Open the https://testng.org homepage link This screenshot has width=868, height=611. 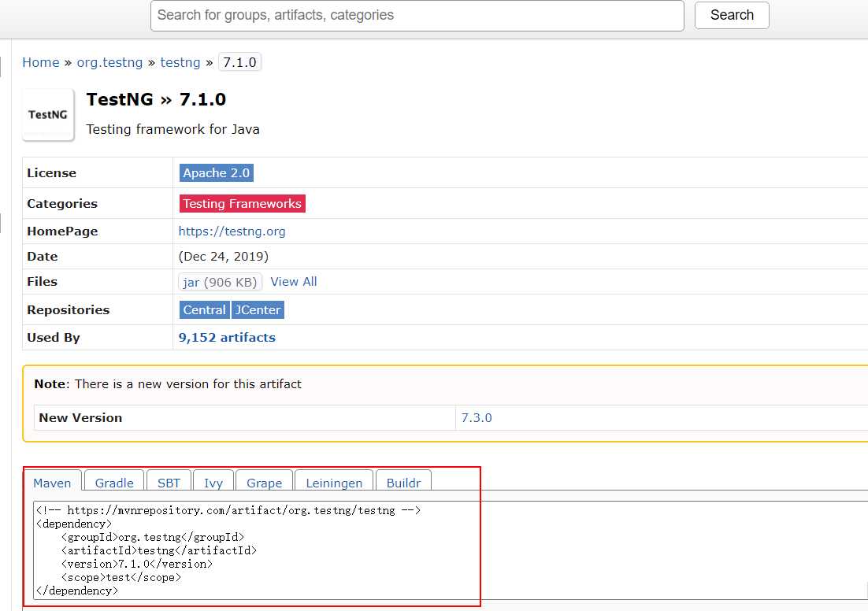pyautogui.click(x=232, y=231)
